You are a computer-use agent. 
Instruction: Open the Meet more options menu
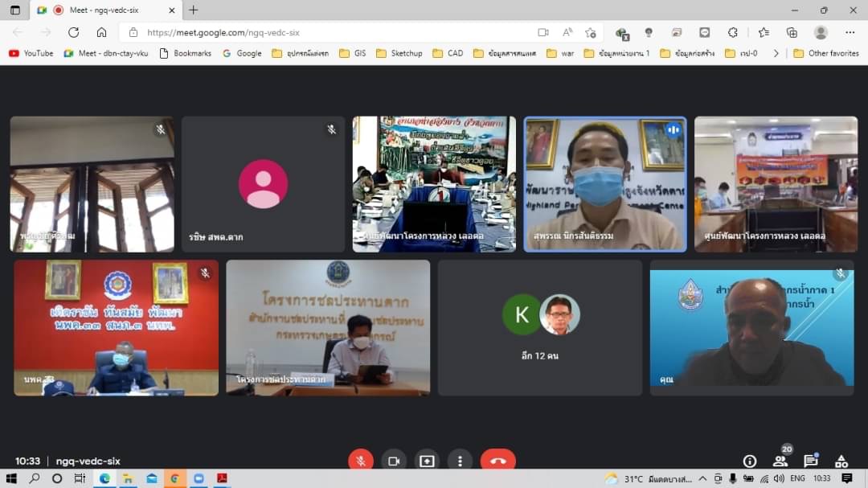click(460, 461)
